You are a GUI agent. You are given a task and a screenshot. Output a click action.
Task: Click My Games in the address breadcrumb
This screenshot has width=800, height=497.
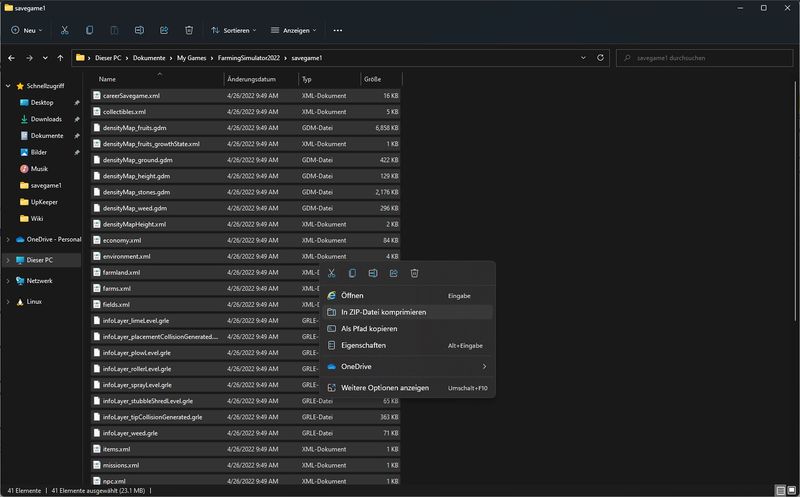(x=191, y=58)
